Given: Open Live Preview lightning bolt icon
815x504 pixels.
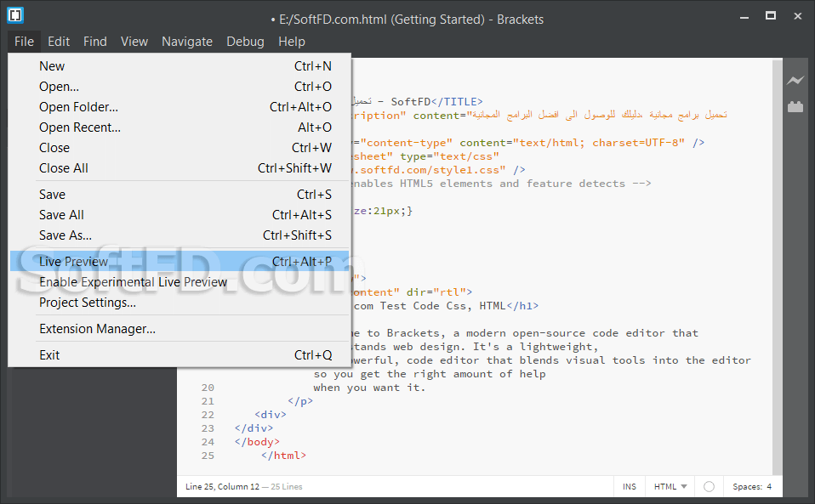Looking at the screenshot, I should [x=795, y=81].
